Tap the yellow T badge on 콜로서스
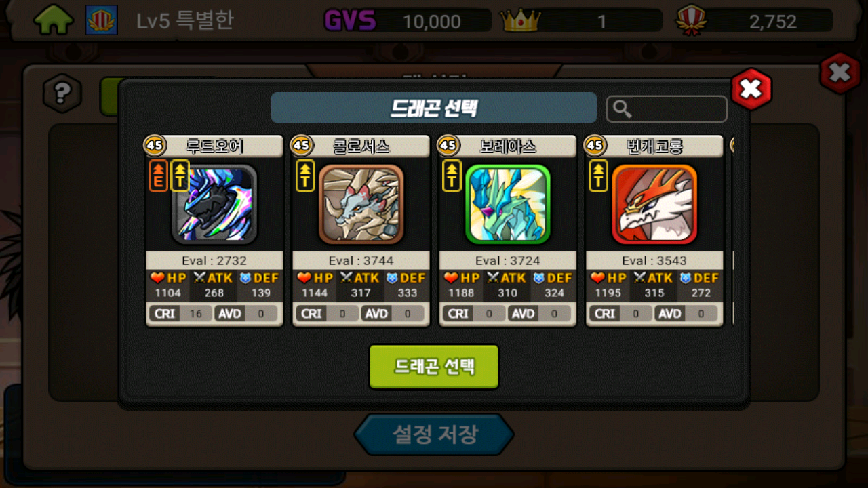This screenshot has height=488, width=868. click(305, 176)
